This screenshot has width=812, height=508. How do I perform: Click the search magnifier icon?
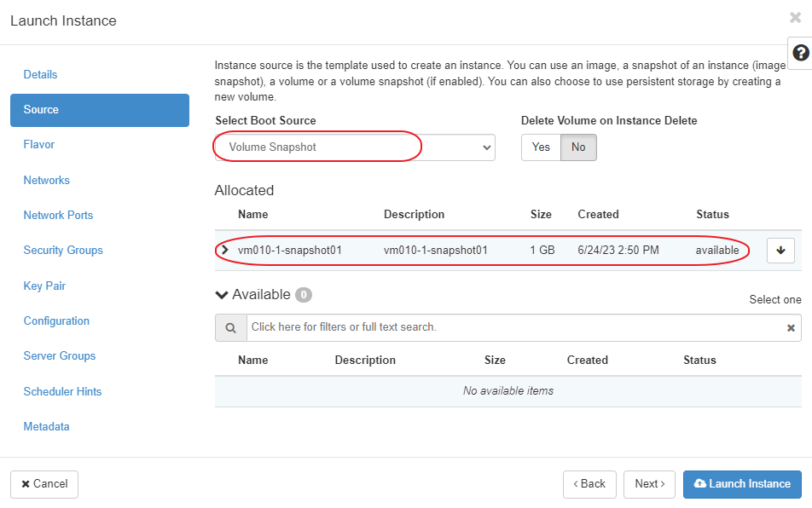pyautogui.click(x=230, y=327)
